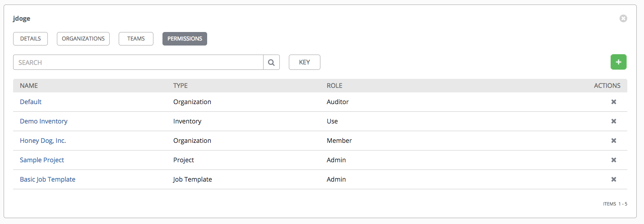Delete the Basic Job Template permission

[613, 179]
